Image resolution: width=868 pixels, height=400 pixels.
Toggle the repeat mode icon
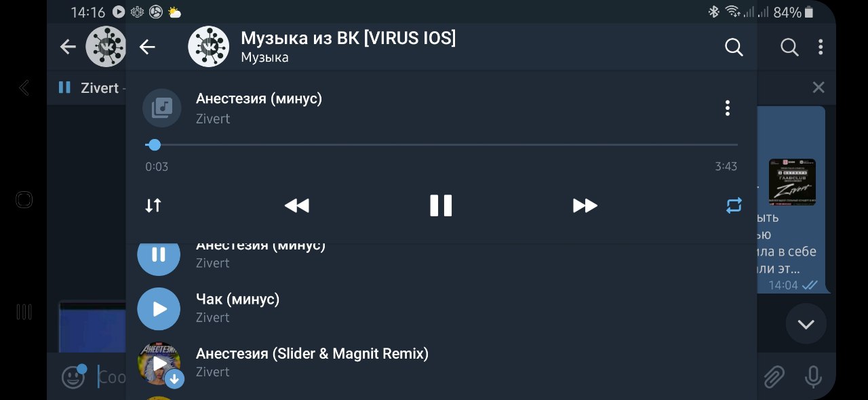pos(734,205)
